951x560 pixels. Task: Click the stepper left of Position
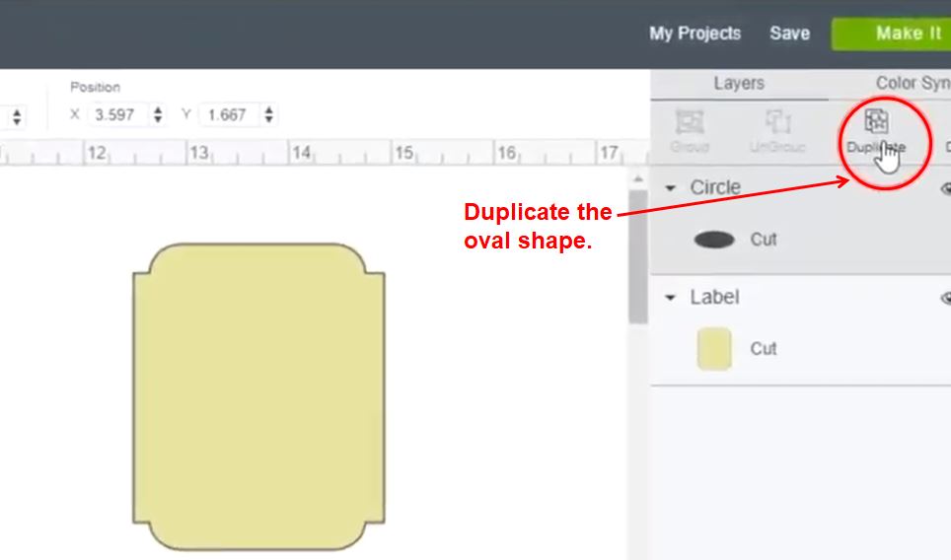tap(17, 116)
